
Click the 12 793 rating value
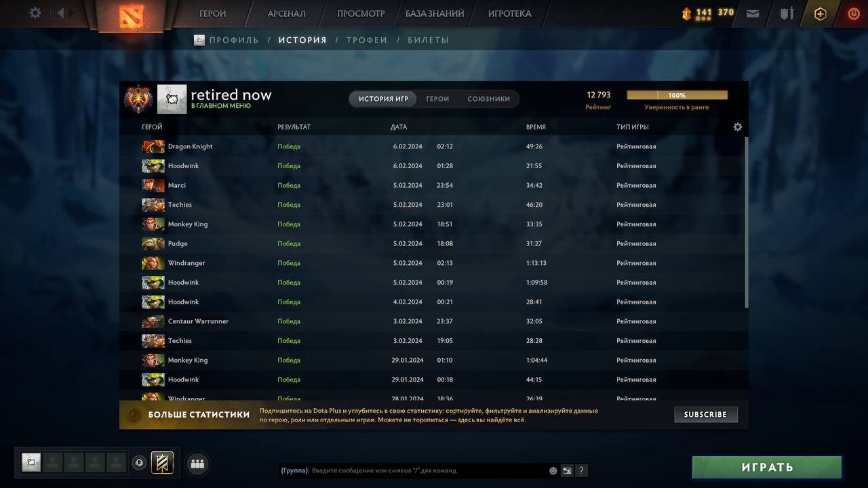tap(599, 95)
